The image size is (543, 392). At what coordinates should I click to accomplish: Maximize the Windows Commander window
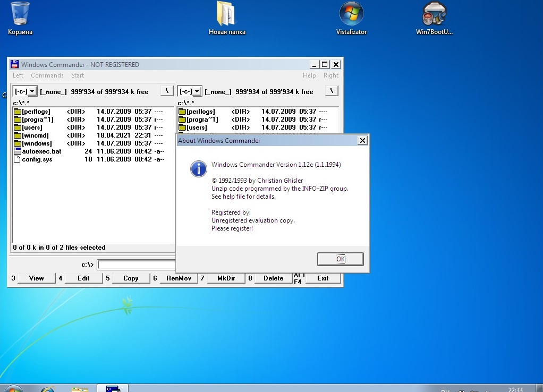[x=325, y=64]
